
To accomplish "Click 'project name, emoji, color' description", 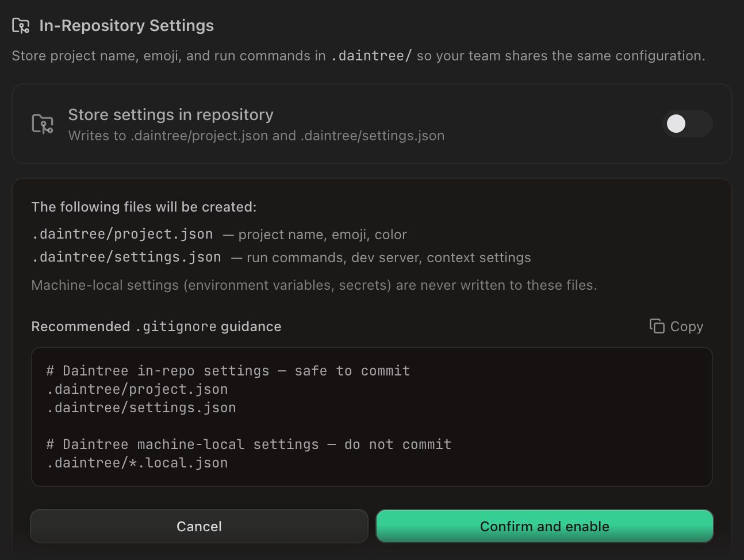I will click(x=323, y=235).
